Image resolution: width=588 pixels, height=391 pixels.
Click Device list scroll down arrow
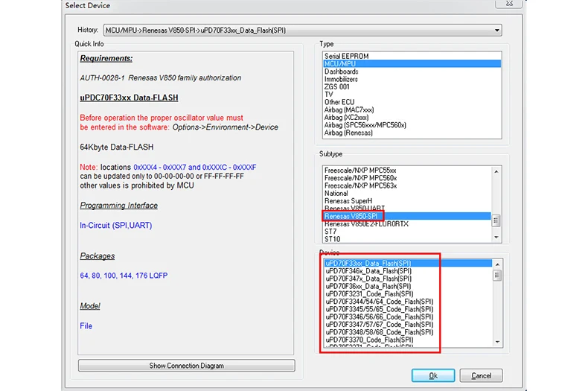point(497,342)
